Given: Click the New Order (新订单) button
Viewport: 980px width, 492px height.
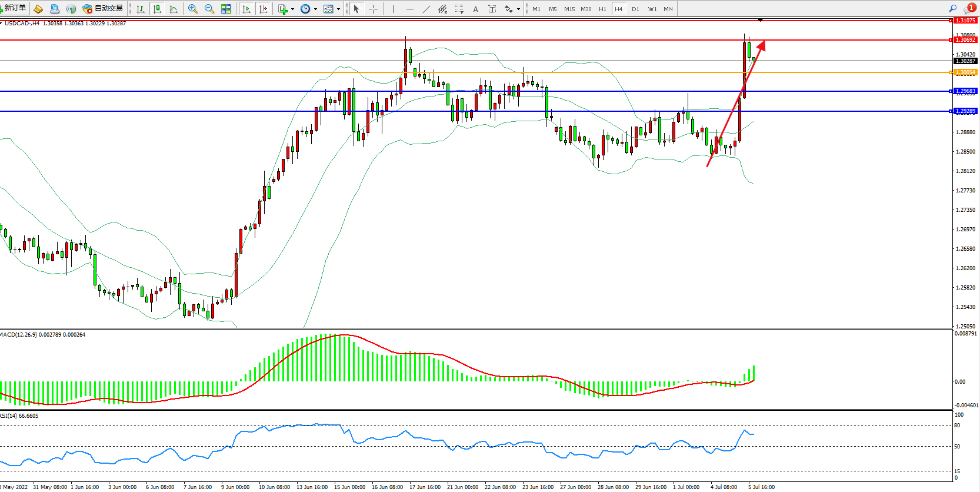Looking at the screenshot, I should (14, 8).
